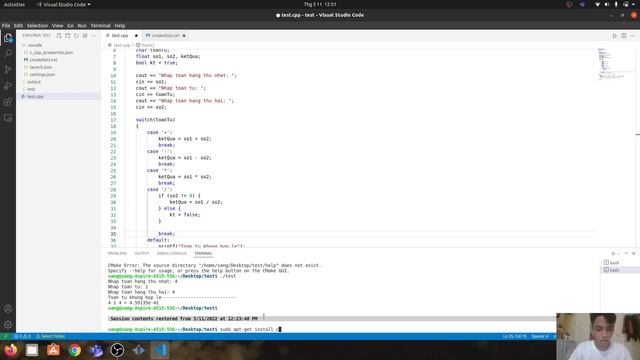Open the Edit menu
Screen dimensions: 640x360
[x=18, y=25]
